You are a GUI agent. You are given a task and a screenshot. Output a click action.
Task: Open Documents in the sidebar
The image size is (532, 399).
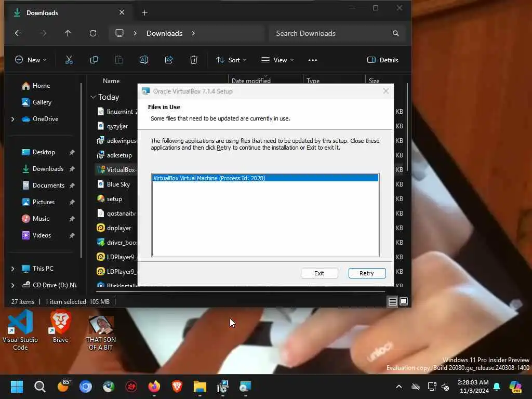point(48,185)
